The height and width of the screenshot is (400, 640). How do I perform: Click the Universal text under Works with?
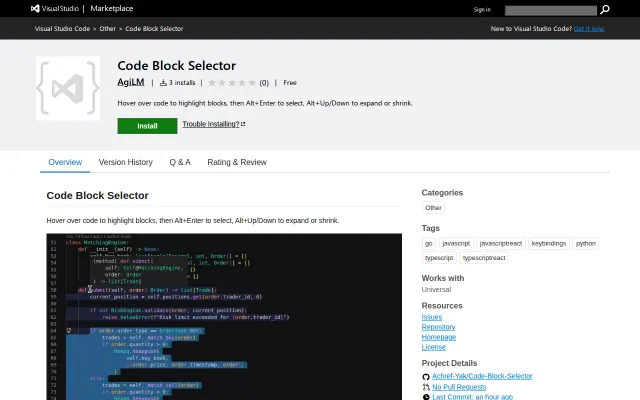tap(436, 289)
